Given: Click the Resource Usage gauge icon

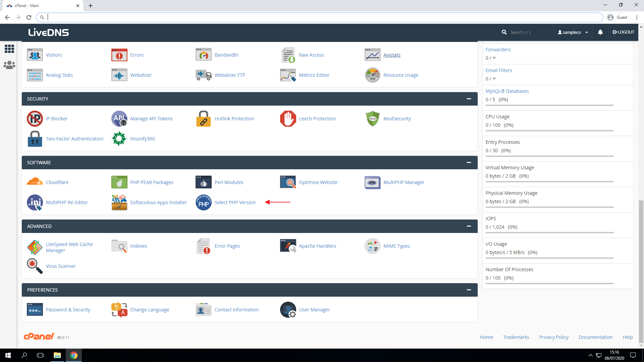Looking at the screenshot, I should click(x=373, y=75).
